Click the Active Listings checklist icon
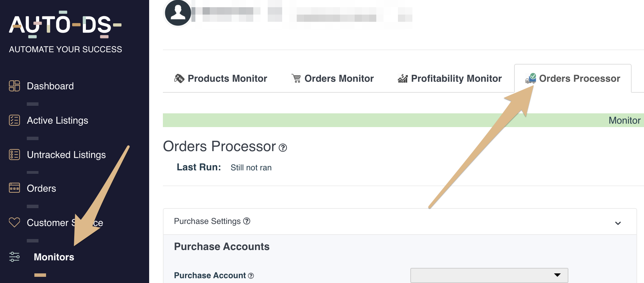This screenshot has height=283, width=644. 14,120
